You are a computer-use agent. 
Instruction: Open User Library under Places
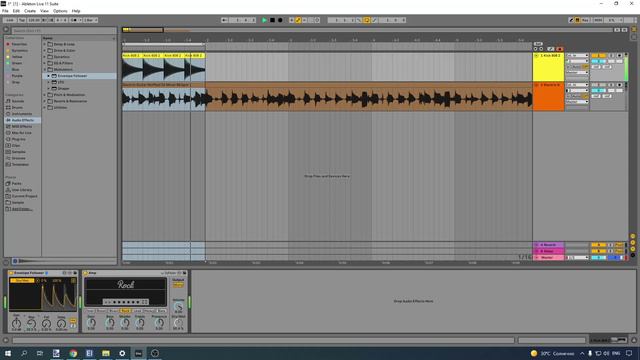click(21, 190)
